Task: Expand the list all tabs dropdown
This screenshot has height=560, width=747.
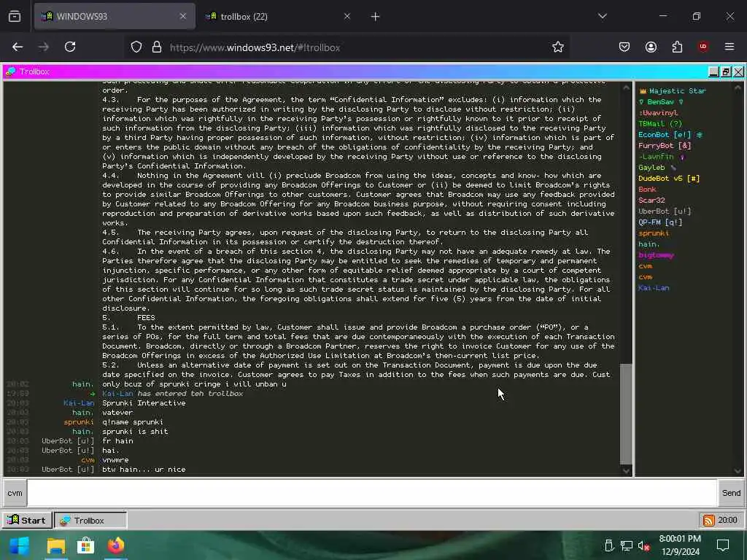Action: pos(602,16)
